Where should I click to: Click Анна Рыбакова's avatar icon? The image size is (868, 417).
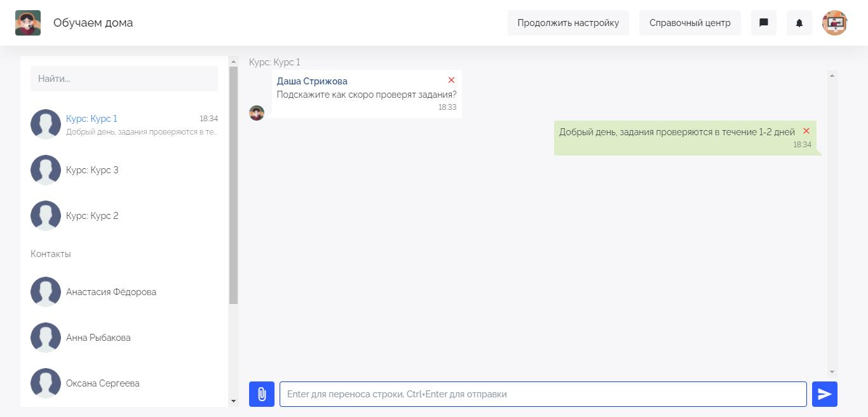[x=46, y=338]
